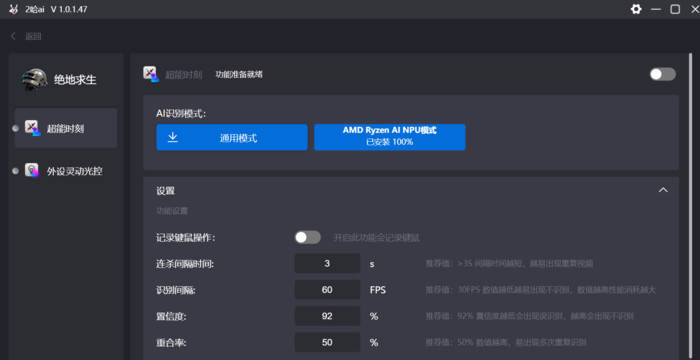Click the AI识别模式 label
Viewport: 700px width, 360px height.
(181, 113)
